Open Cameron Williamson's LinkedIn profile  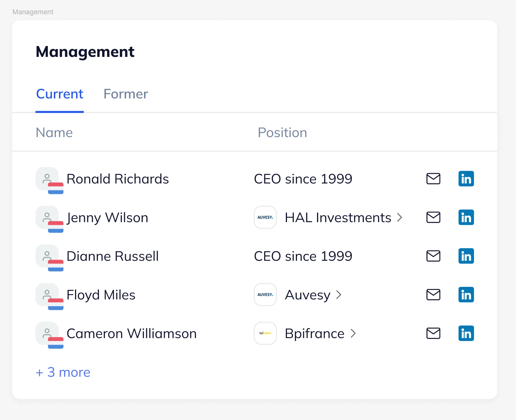[x=466, y=333]
